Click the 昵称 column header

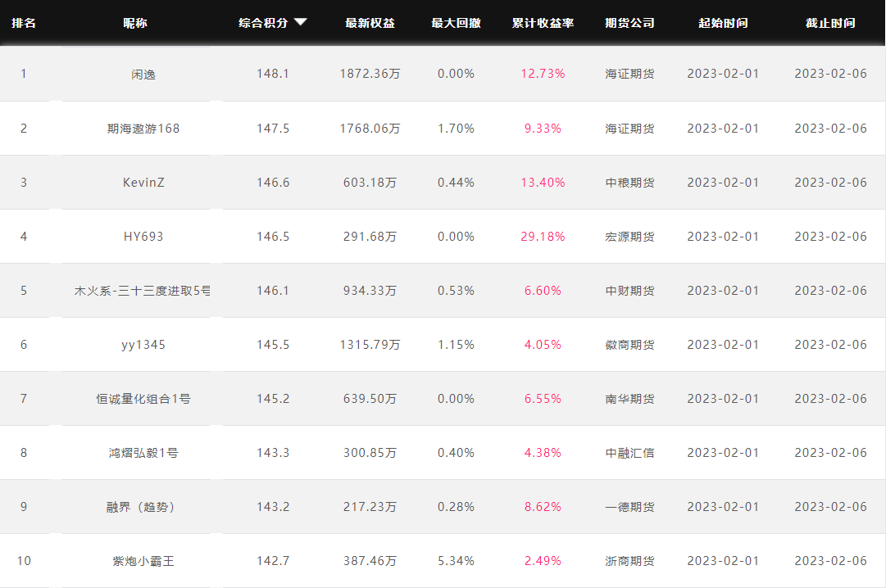(135, 23)
